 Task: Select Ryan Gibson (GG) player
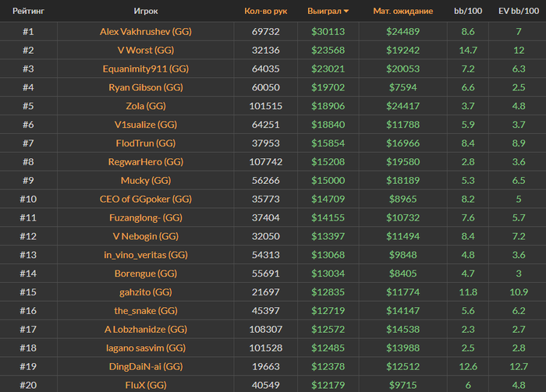point(146,87)
